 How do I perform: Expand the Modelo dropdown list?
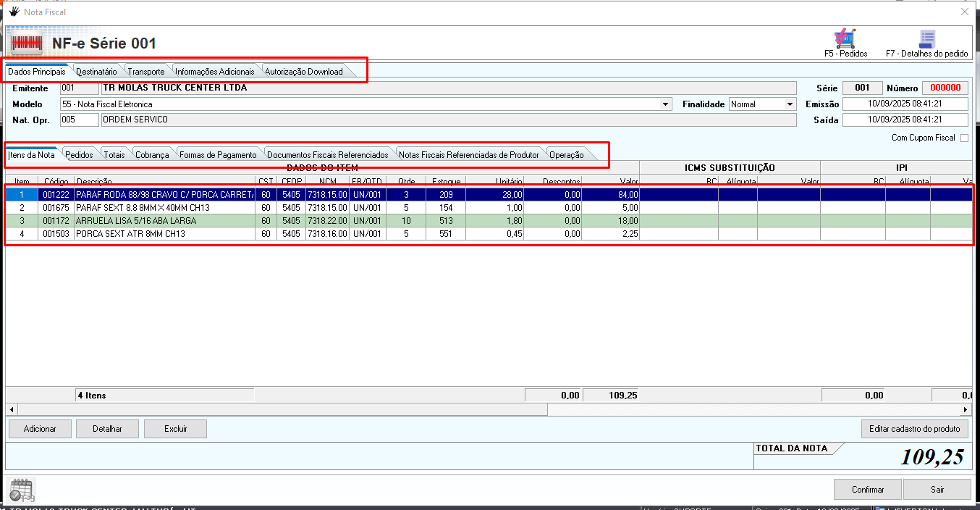tap(665, 104)
